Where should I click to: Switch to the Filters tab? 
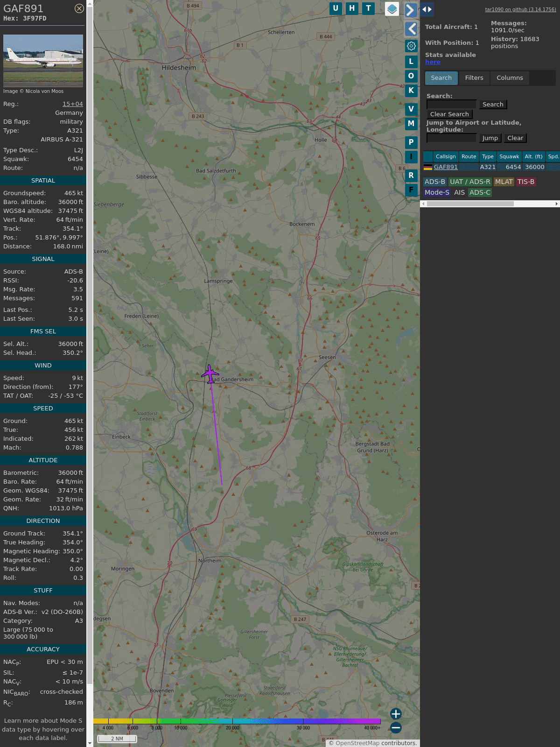click(x=474, y=78)
